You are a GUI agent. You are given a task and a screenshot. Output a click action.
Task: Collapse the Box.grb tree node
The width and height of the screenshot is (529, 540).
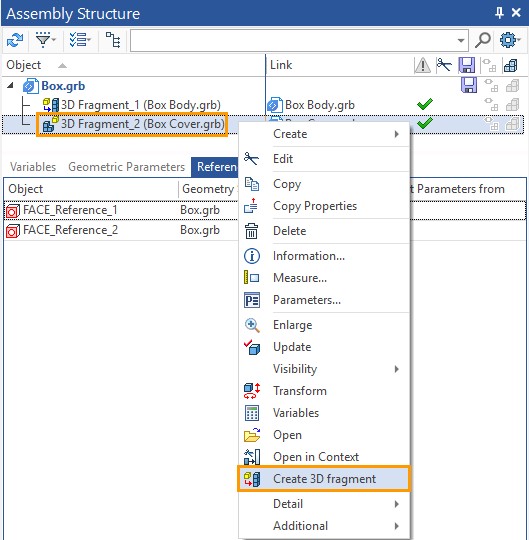coord(11,85)
